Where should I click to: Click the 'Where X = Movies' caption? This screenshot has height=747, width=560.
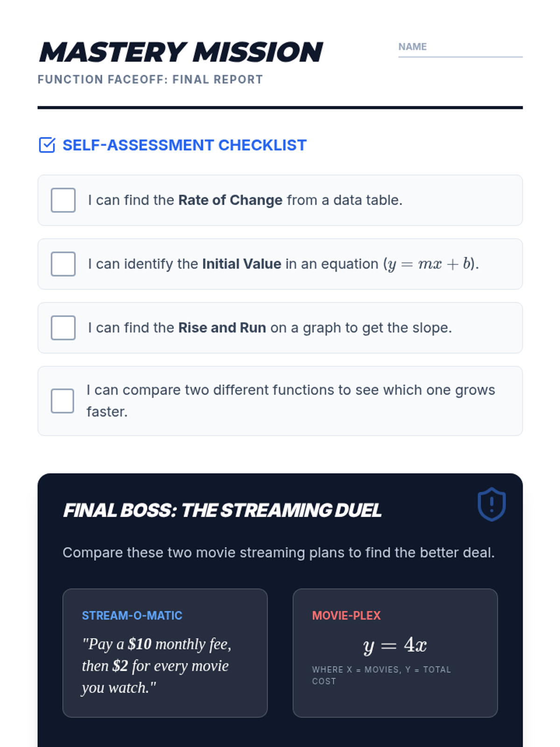coord(381,675)
